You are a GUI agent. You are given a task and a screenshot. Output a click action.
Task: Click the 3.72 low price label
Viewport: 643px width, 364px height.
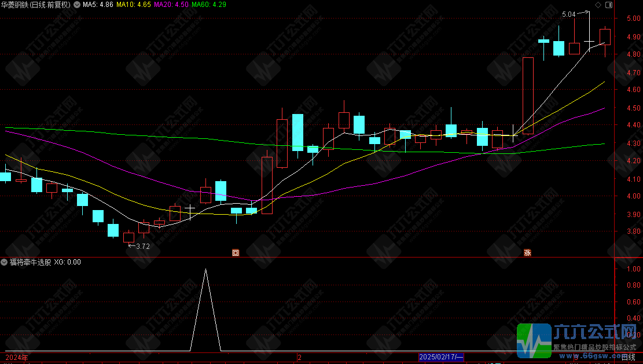click(x=143, y=247)
